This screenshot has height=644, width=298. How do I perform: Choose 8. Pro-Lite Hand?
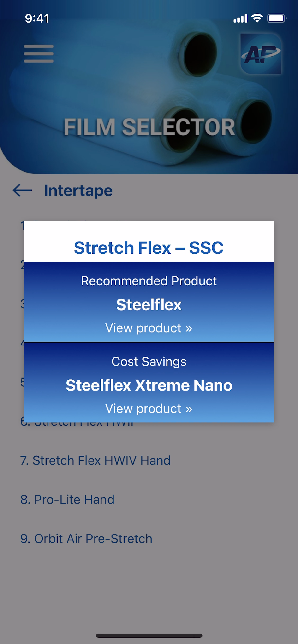click(67, 500)
